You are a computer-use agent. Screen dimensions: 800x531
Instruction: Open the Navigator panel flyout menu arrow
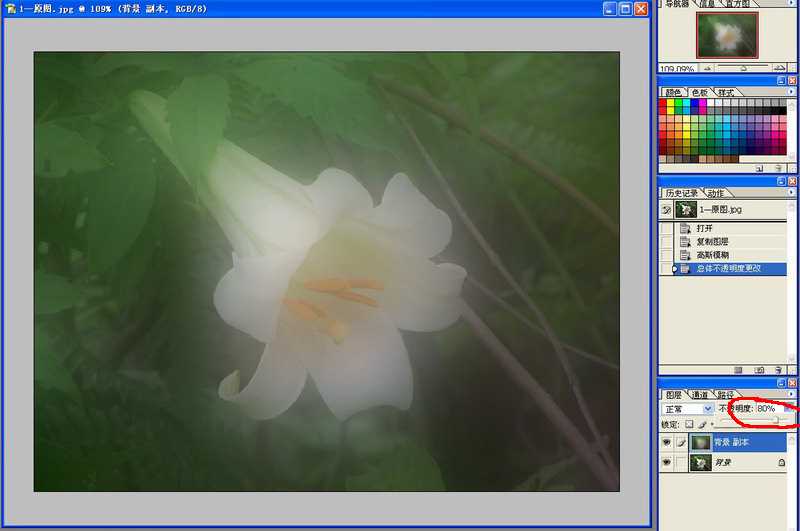click(791, 4)
